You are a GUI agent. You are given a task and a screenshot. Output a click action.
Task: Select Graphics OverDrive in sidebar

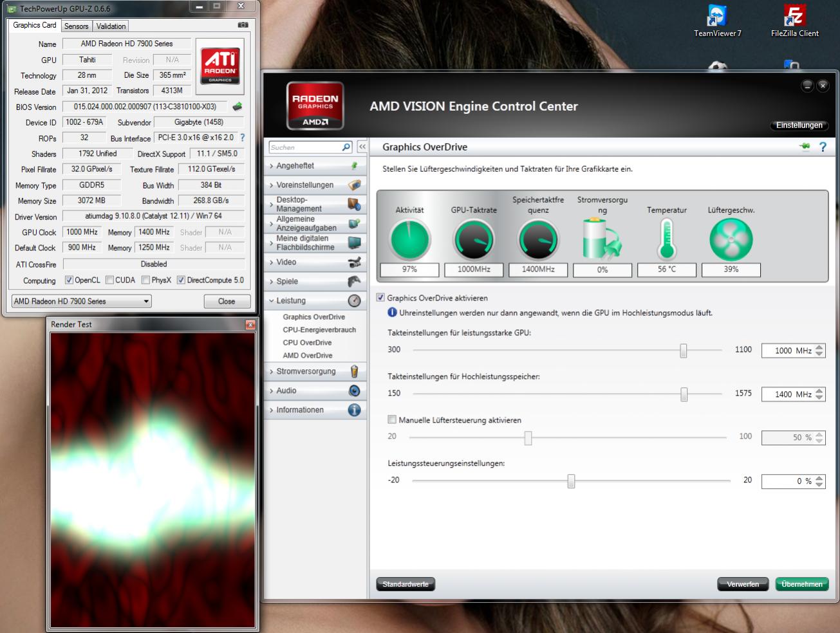(x=313, y=316)
